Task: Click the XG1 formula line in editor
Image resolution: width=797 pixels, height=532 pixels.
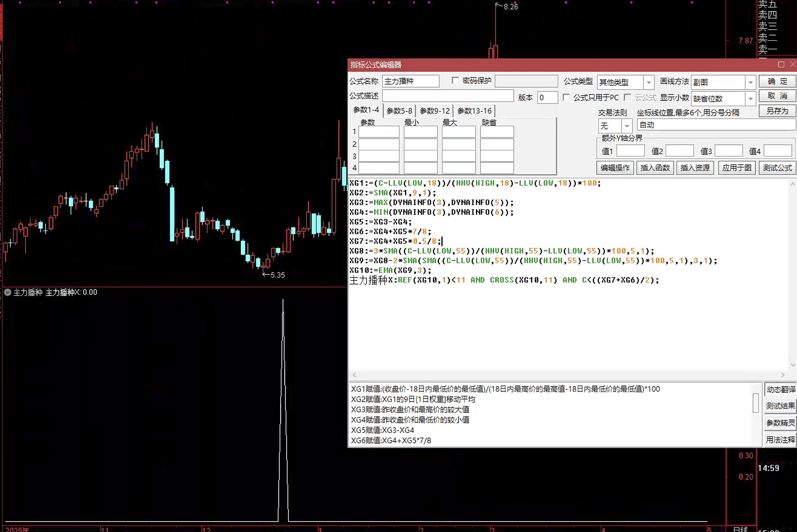Action: coord(475,183)
